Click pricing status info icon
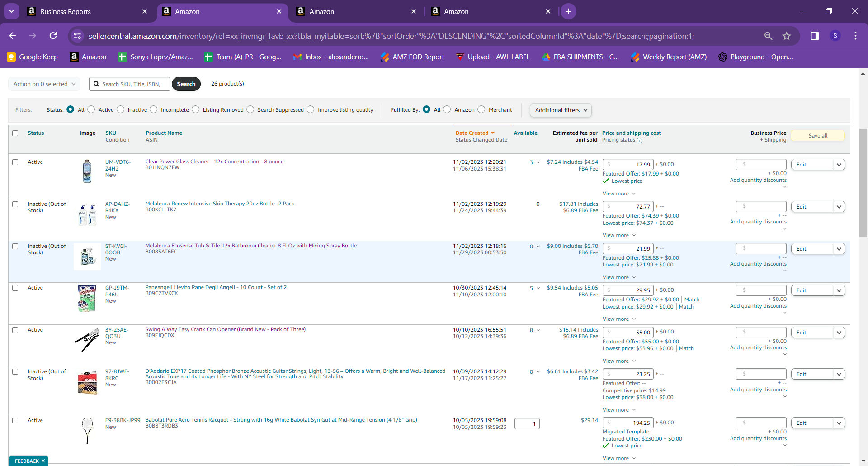This screenshot has width=868, height=466. point(639,141)
